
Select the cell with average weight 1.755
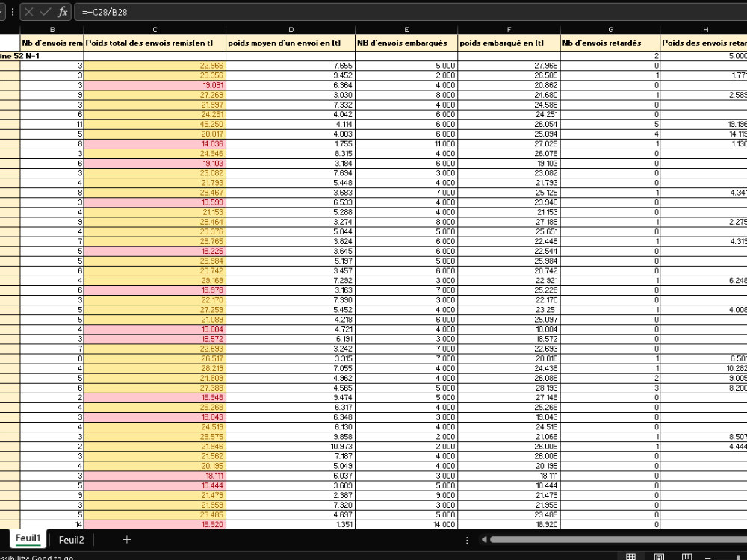point(291,144)
